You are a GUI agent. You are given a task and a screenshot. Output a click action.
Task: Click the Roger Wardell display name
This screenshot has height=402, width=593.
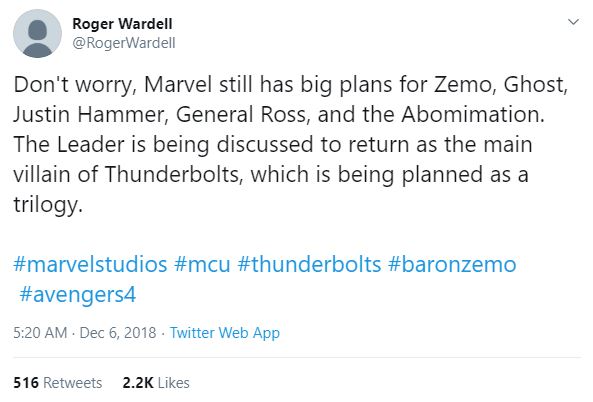click(x=122, y=24)
